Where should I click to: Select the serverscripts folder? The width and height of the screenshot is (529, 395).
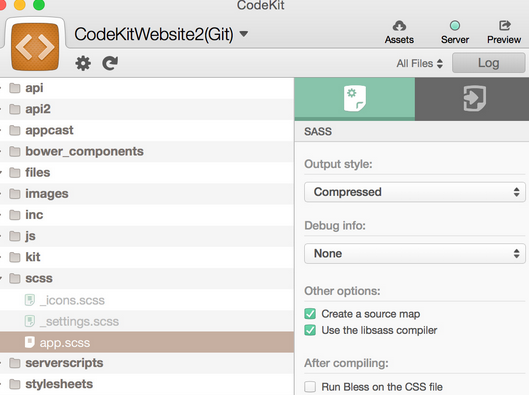click(147, 363)
